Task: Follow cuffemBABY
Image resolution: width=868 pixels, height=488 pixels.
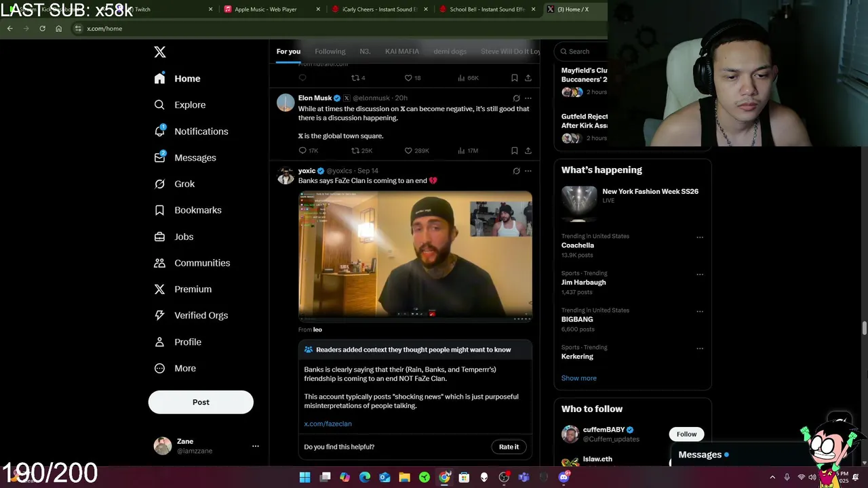Action: 686,434
